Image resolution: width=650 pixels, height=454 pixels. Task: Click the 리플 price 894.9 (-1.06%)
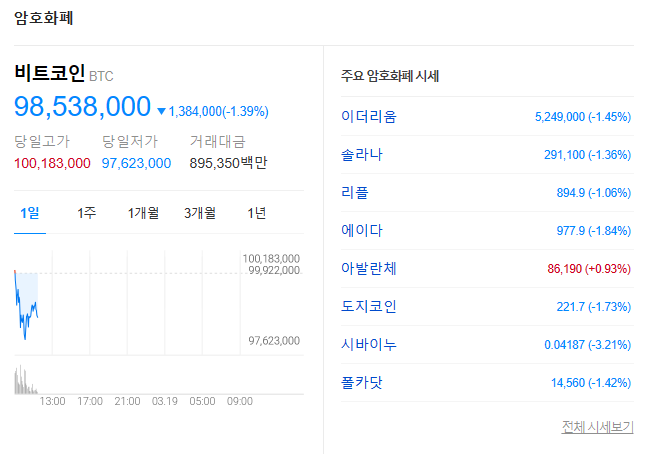tap(594, 193)
